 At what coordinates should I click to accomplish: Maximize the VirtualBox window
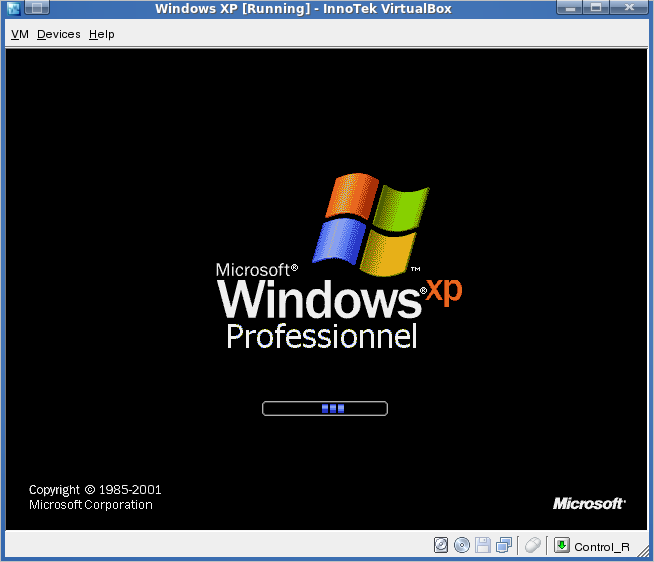click(x=597, y=9)
